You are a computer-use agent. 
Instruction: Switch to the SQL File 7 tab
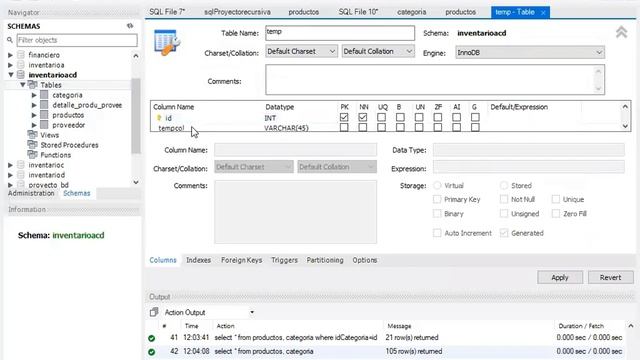point(167,12)
